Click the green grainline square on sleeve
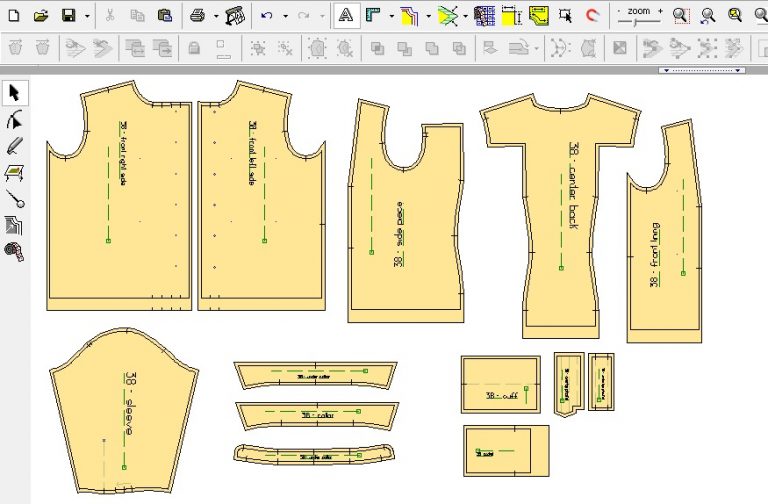Screen dimensions: 768x504 124,467
